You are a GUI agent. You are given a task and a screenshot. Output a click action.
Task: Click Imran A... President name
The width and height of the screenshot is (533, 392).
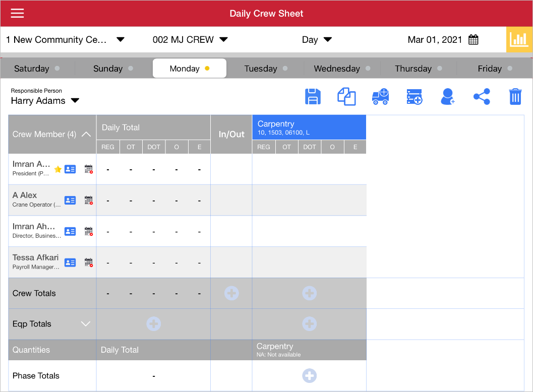click(x=31, y=164)
